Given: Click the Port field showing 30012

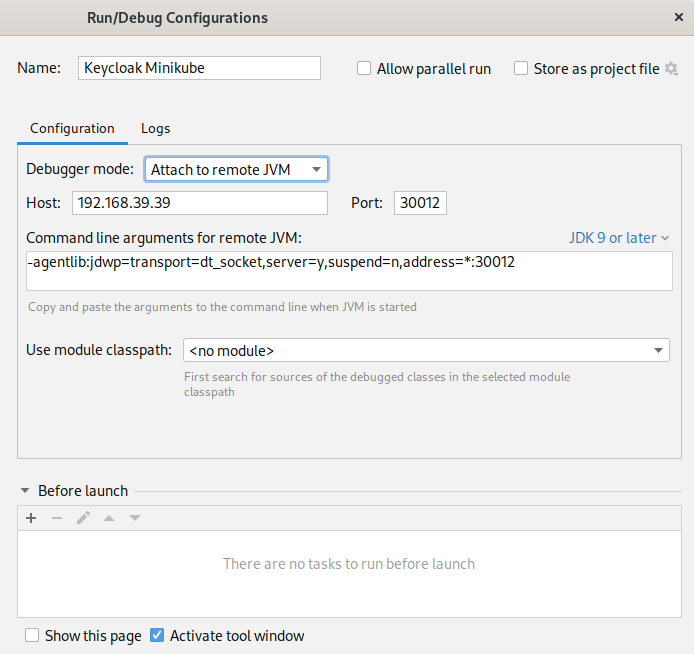Looking at the screenshot, I should click(x=420, y=203).
